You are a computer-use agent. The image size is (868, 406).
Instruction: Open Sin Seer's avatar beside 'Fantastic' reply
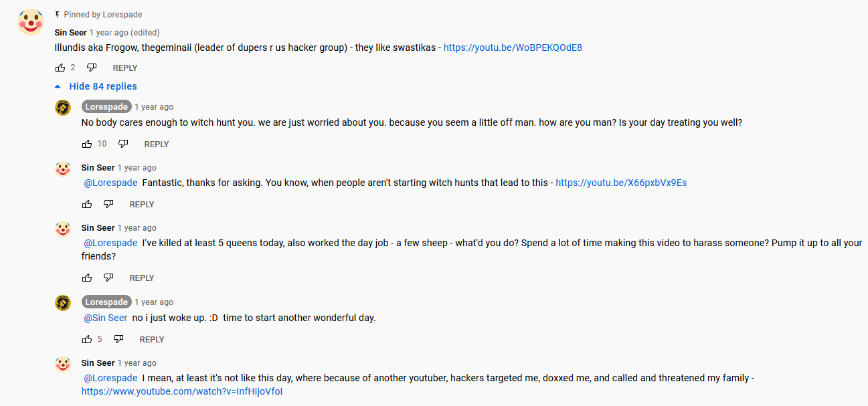coord(63,169)
